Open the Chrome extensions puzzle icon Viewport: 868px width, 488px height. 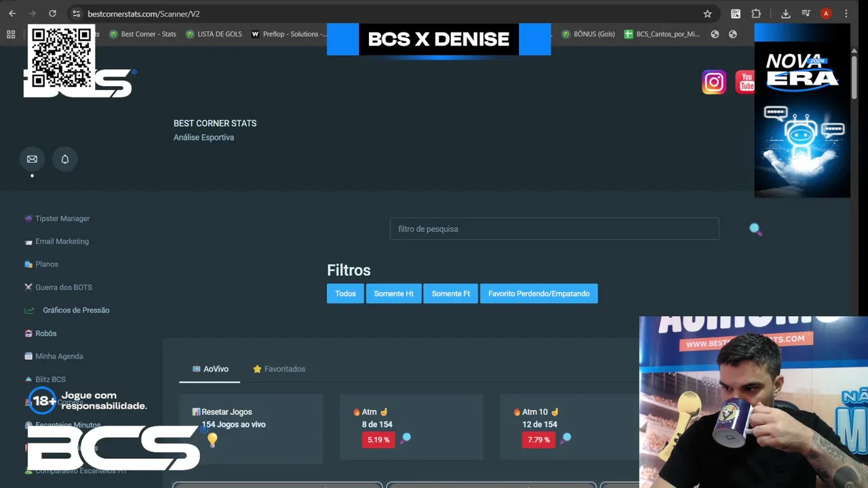click(x=756, y=14)
